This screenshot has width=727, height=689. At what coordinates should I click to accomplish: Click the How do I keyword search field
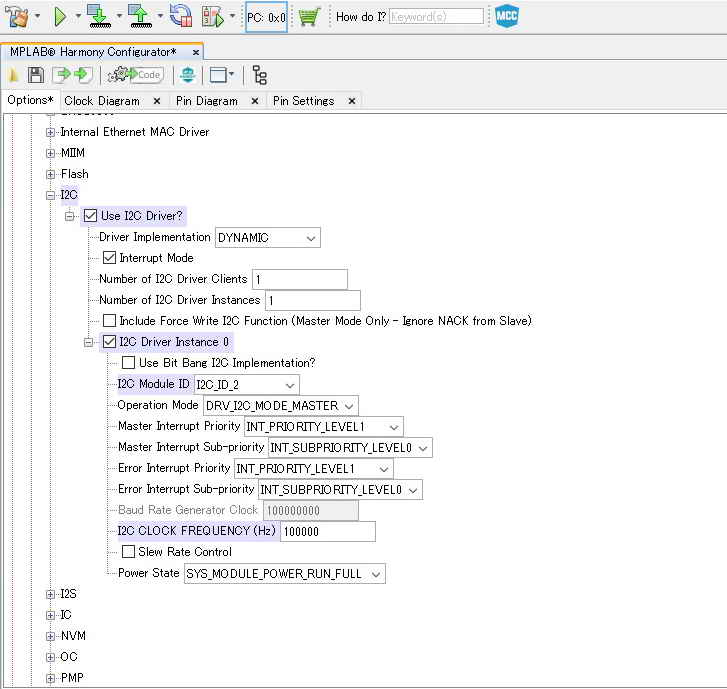point(436,17)
